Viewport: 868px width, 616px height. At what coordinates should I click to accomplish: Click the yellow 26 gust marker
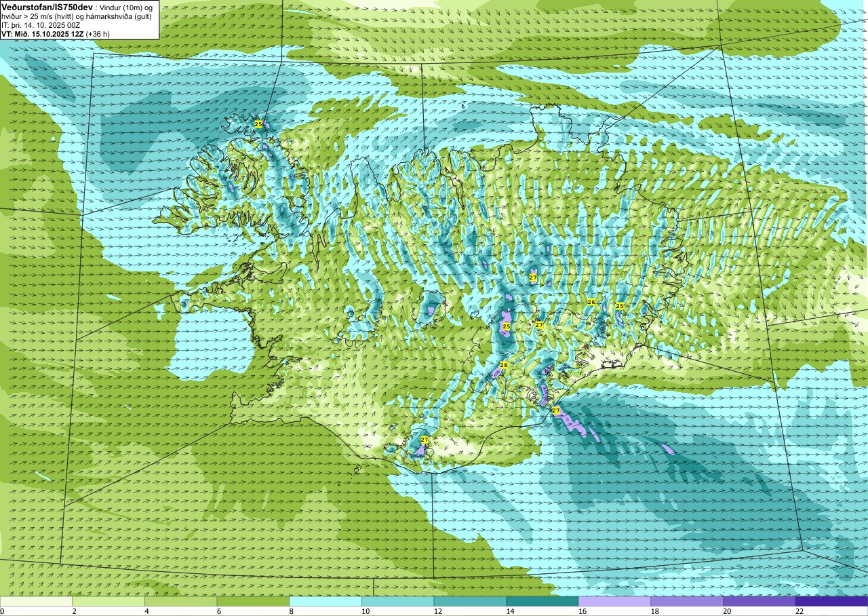(591, 302)
